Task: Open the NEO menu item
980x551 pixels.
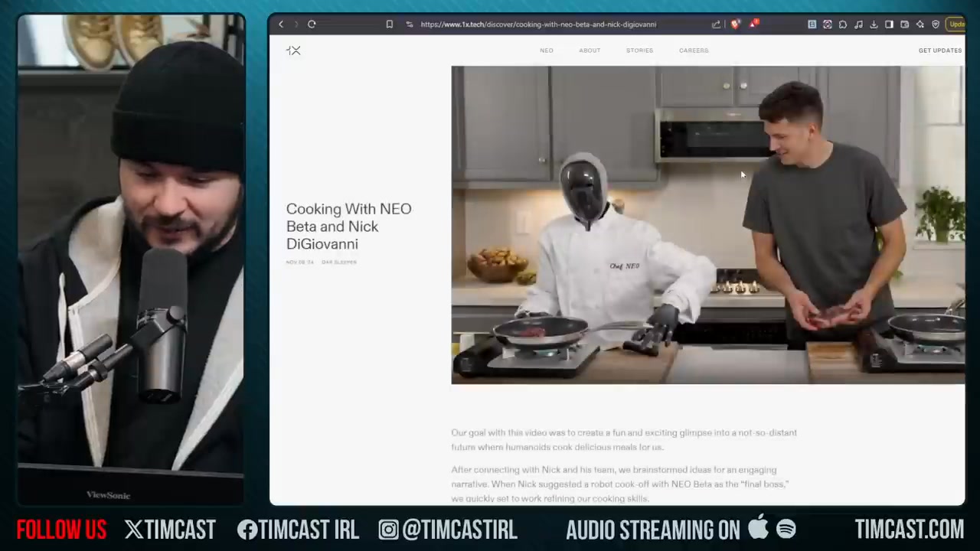Action: click(x=546, y=51)
